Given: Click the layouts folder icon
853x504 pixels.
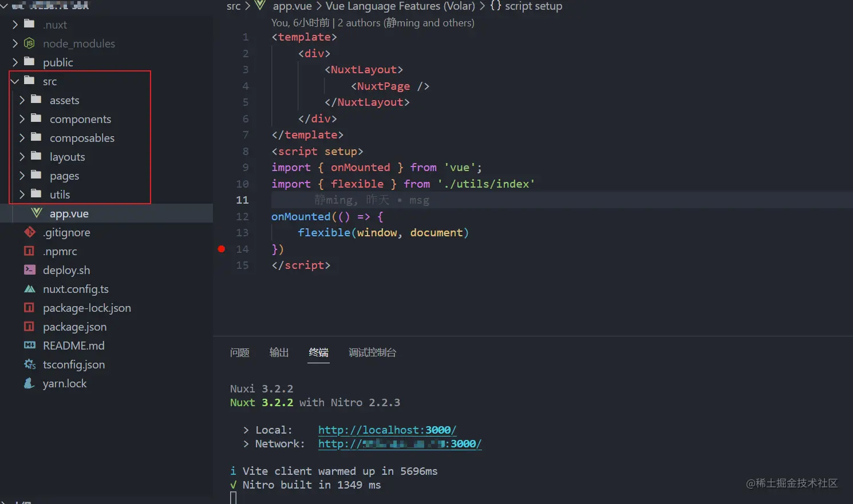Looking at the screenshot, I should [x=36, y=156].
